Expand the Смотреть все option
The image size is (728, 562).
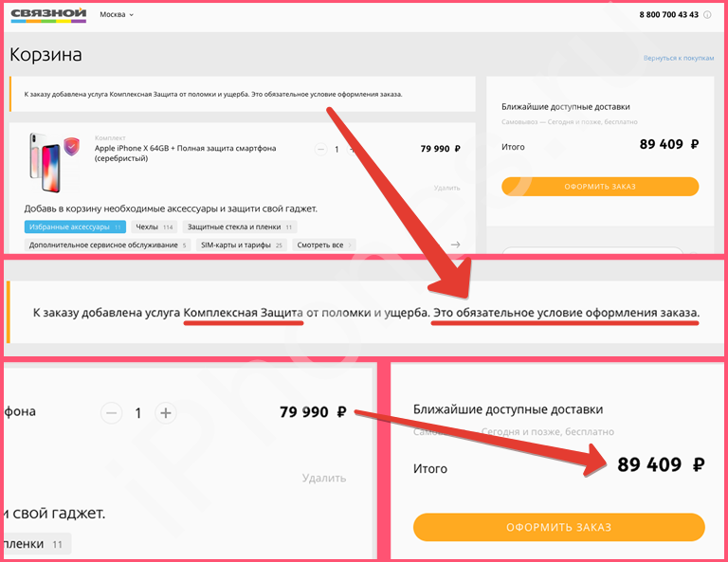pyautogui.click(x=324, y=245)
